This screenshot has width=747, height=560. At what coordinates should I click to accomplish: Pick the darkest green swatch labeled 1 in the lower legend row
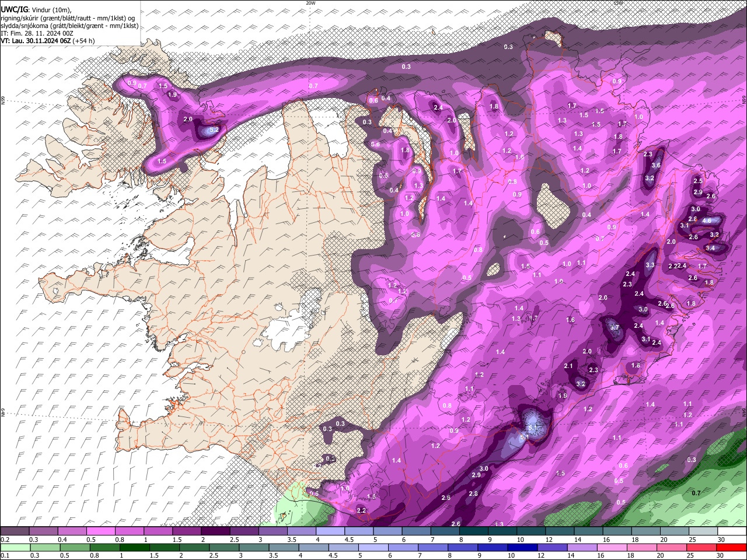pyautogui.click(x=134, y=548)
